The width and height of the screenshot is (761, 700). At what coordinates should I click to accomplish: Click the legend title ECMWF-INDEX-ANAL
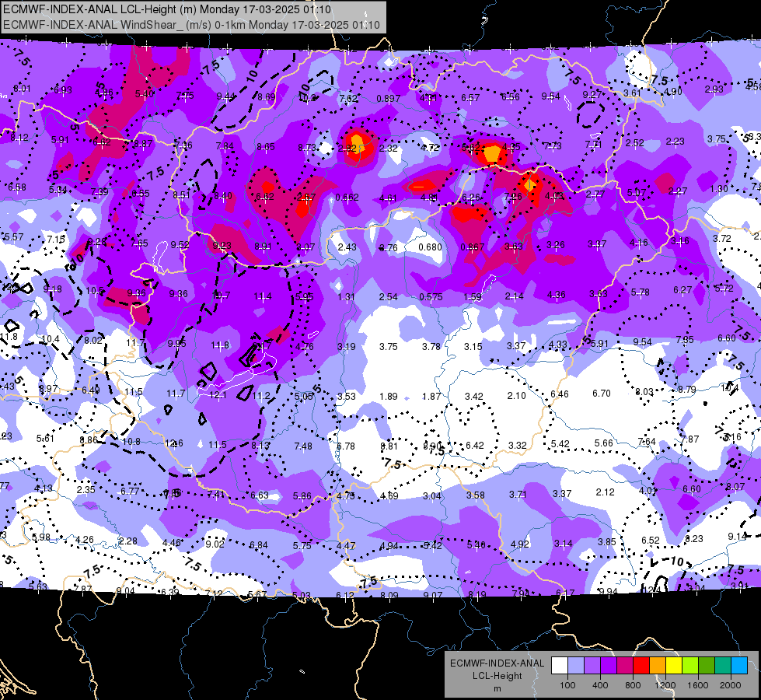(x=497, y=663)
